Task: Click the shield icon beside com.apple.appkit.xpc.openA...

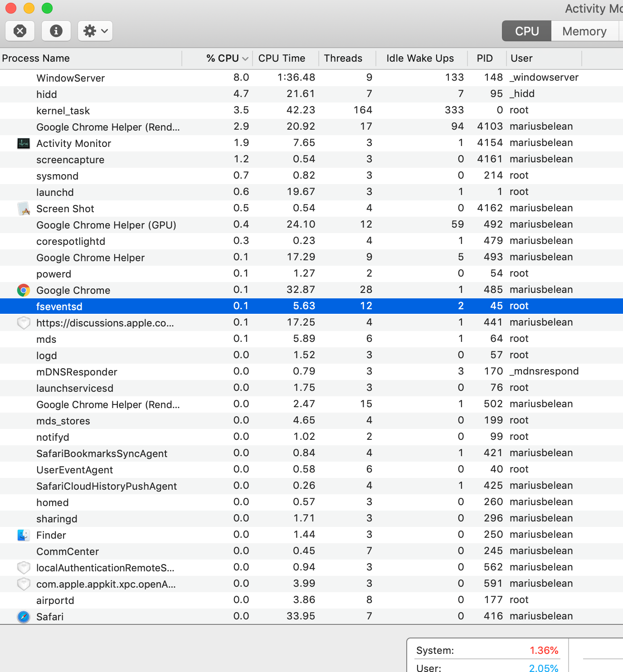Action: coord(24,584)
